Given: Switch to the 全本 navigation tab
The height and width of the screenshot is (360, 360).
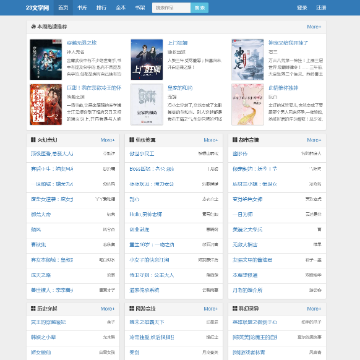Looking at the screenshot, I should 120,8.
